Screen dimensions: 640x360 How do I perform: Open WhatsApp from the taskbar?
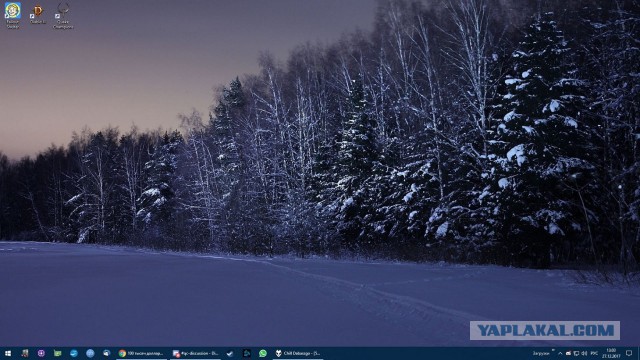click(x=263, y=353)
